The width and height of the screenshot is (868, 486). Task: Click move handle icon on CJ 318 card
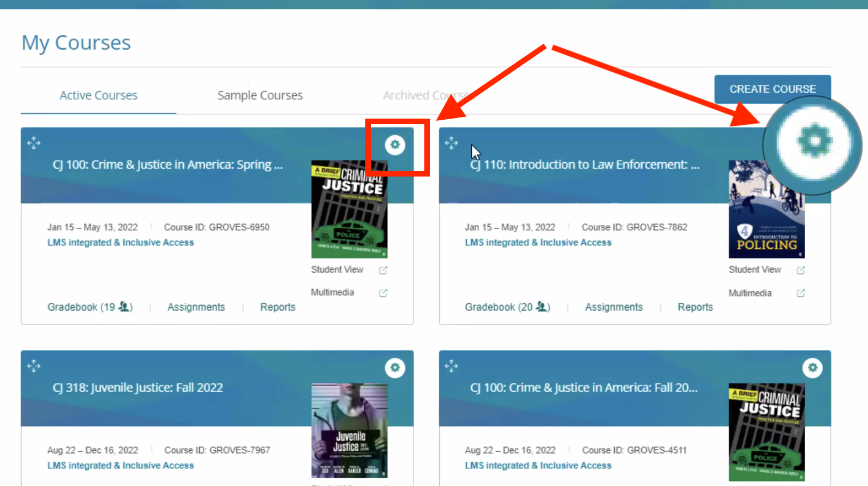point(34,366)
